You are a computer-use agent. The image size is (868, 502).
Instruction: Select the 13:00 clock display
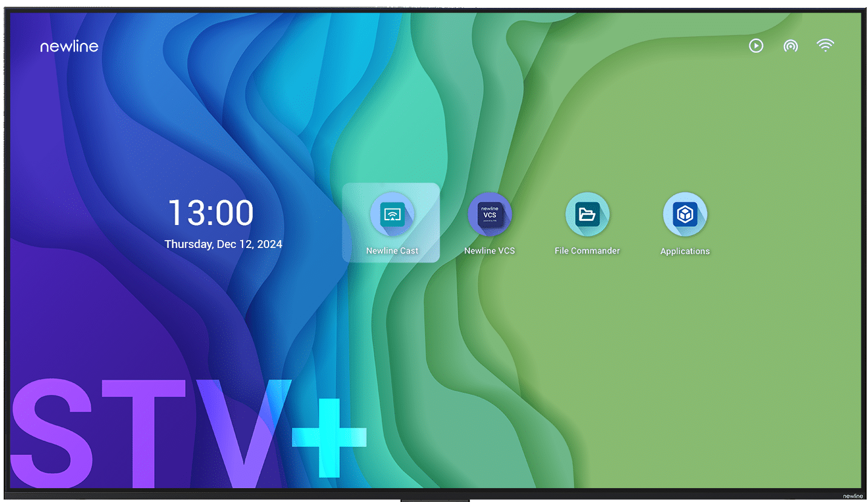[x=210, y=212]
